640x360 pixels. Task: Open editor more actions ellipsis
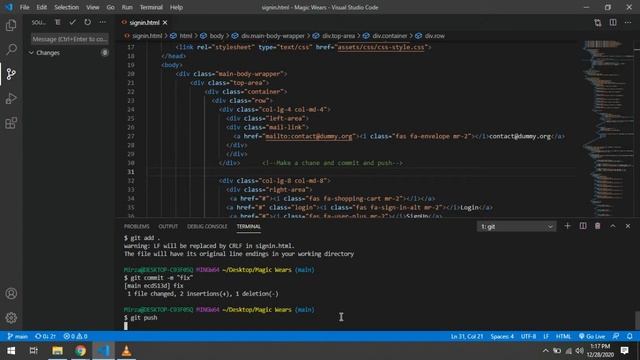coord(628,22)
